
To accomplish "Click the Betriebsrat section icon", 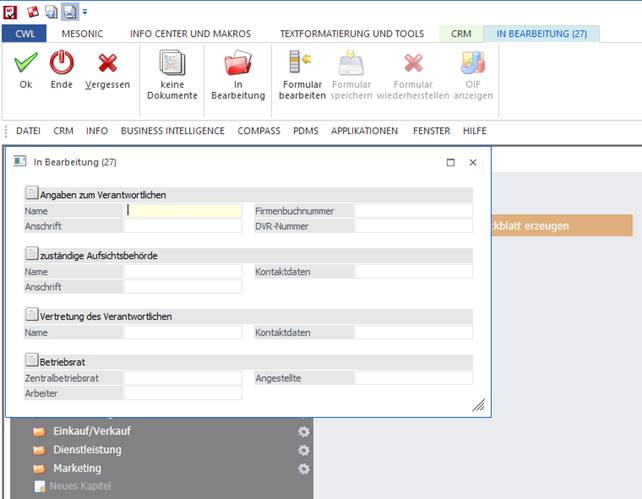I will pos(31,361).
